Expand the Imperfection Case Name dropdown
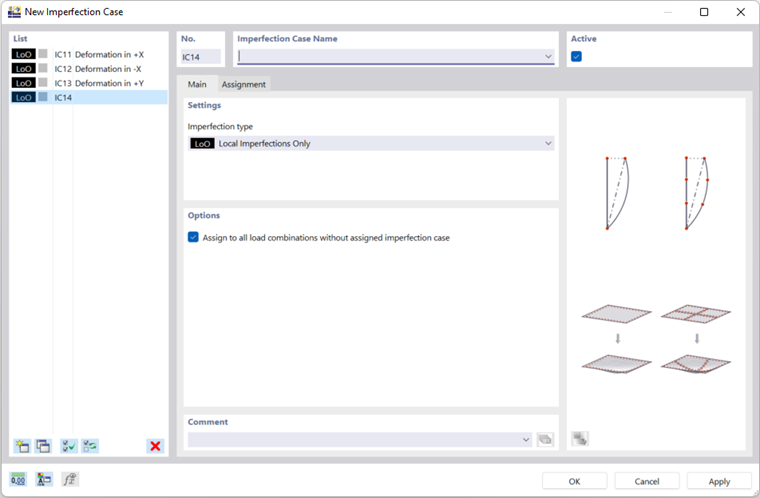 (x=548, y=56)
